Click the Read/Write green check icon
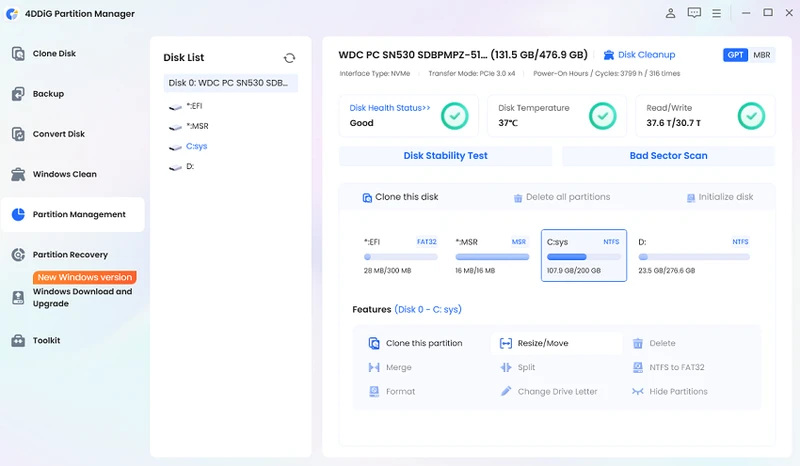 coord(752,116)
